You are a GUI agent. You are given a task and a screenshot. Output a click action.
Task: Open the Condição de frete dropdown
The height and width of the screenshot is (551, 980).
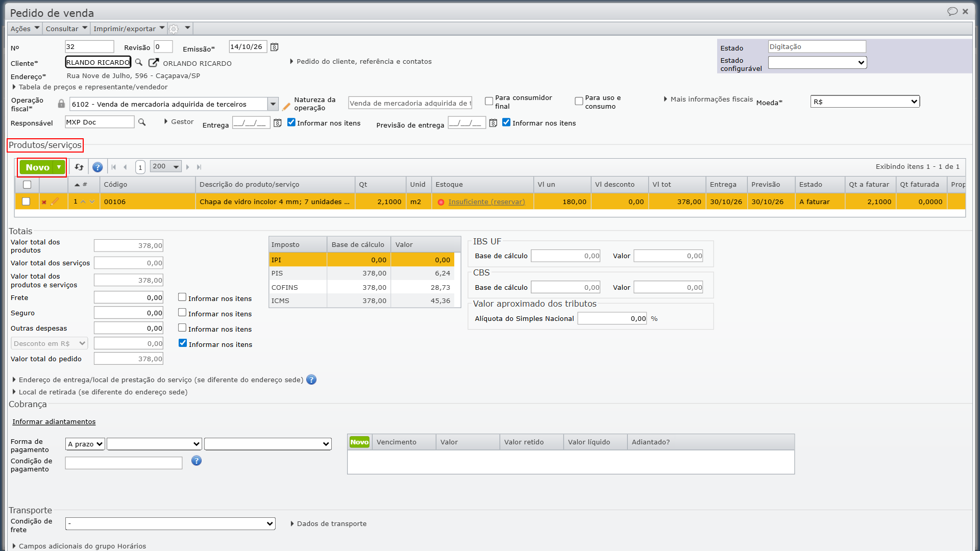click(x=170, y=523)
